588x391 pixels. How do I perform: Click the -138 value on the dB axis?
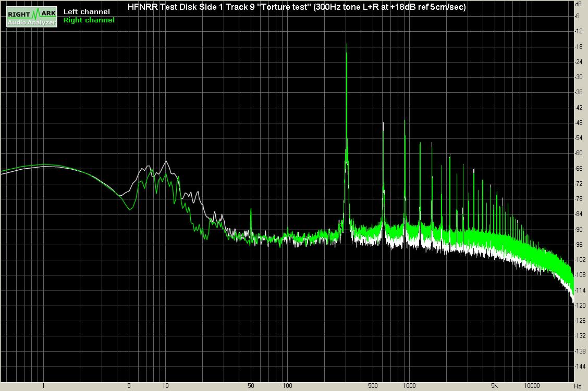point(580,351)
